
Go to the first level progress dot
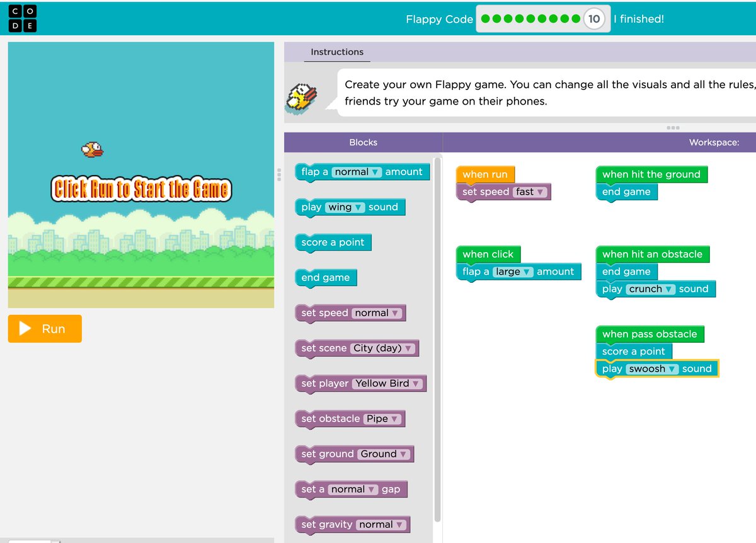click(485, 19)
